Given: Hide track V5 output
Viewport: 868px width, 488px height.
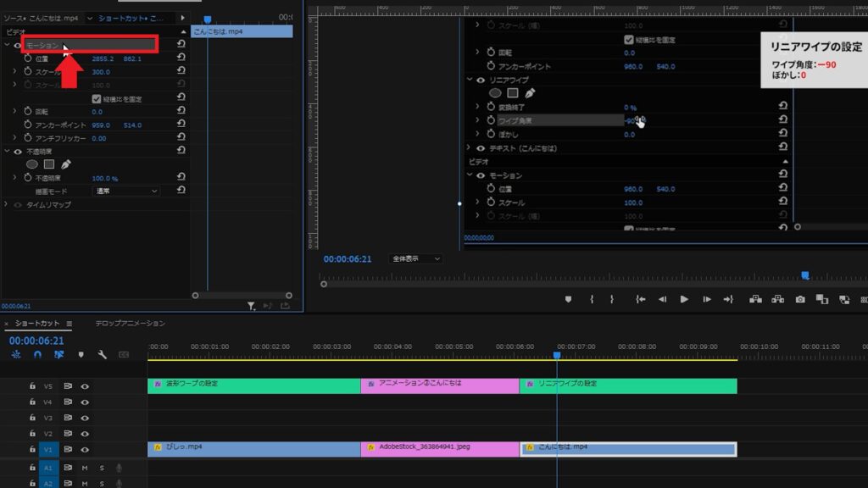Looking at the screenshot, I should 85,386.
